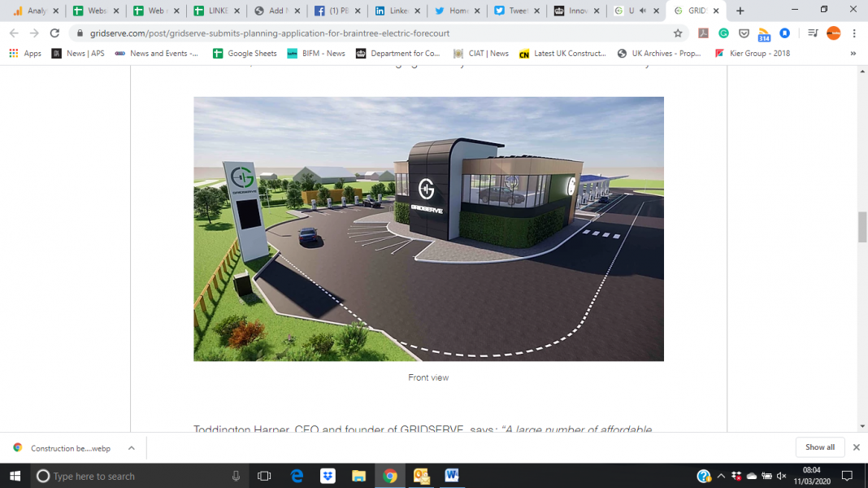Screen dimensions: 868x488
Task: Open the media controls icon in toolbar
Action: pos(813,33)
